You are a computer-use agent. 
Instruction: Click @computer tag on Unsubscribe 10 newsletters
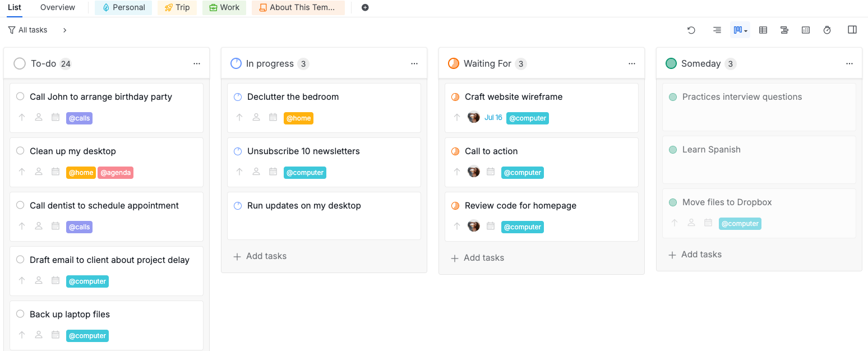(305, 173)
